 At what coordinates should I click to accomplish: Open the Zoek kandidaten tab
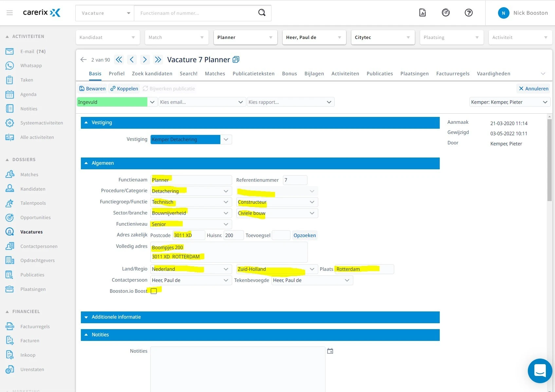pyautogui.click(x=152, y=74)
